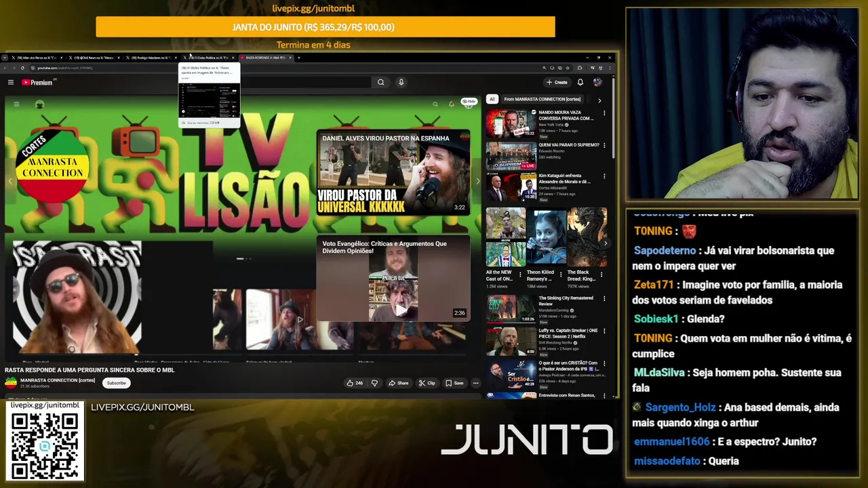Expand filter chips with right chevron

pyautogui.click(x=599, y=100)
